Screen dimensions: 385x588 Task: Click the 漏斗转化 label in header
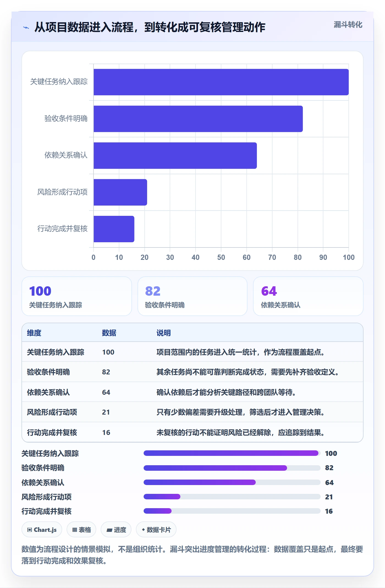pos(348,24)
